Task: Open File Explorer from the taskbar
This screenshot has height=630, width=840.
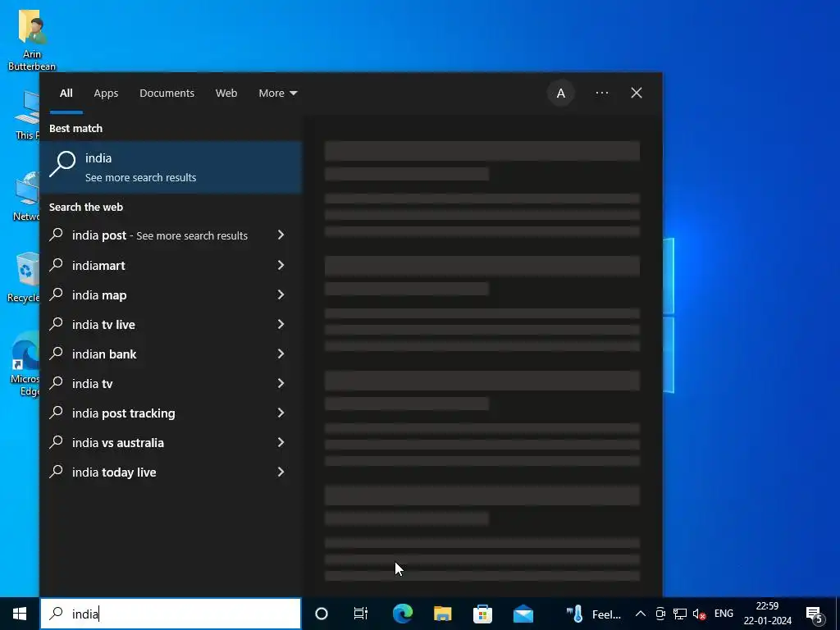Action: pos(442,614)
